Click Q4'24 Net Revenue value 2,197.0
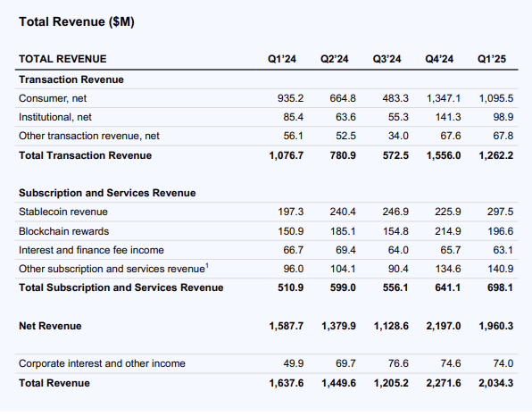Viewport: 532px width, 416px height. coord(444,326)
